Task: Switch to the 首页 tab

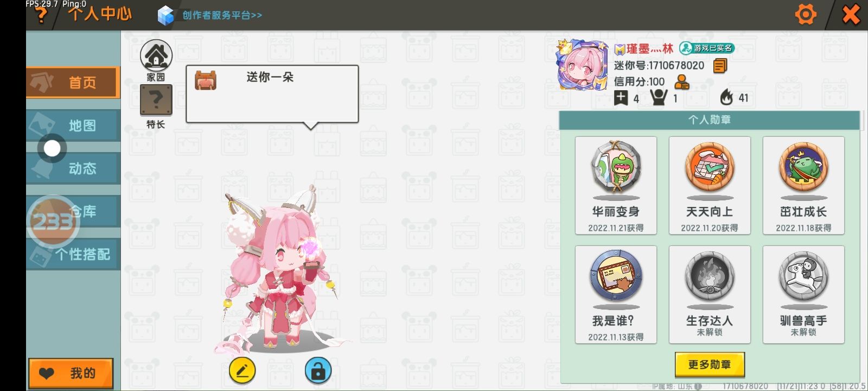Action: [73, 83]
